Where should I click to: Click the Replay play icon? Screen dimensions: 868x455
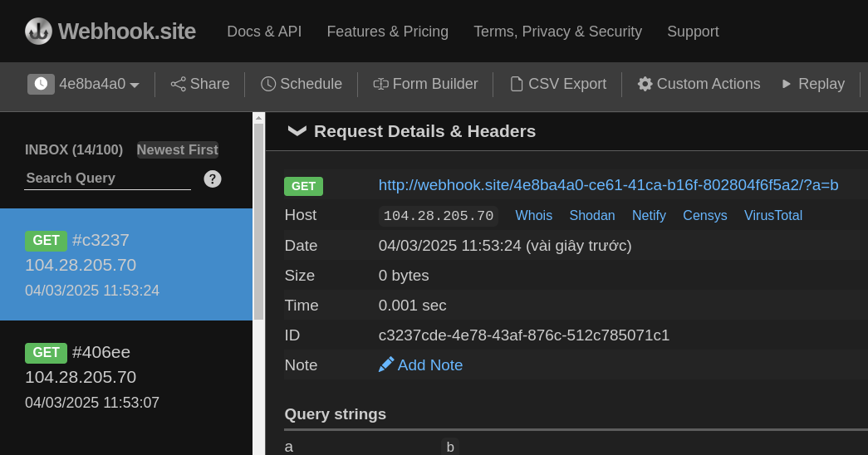point(787,84)
